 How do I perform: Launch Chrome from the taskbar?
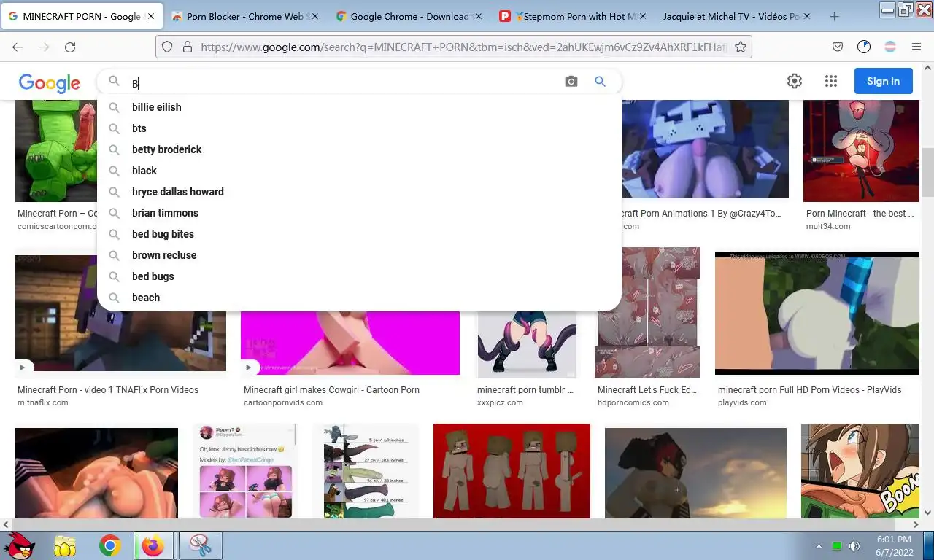click(110, 545)
